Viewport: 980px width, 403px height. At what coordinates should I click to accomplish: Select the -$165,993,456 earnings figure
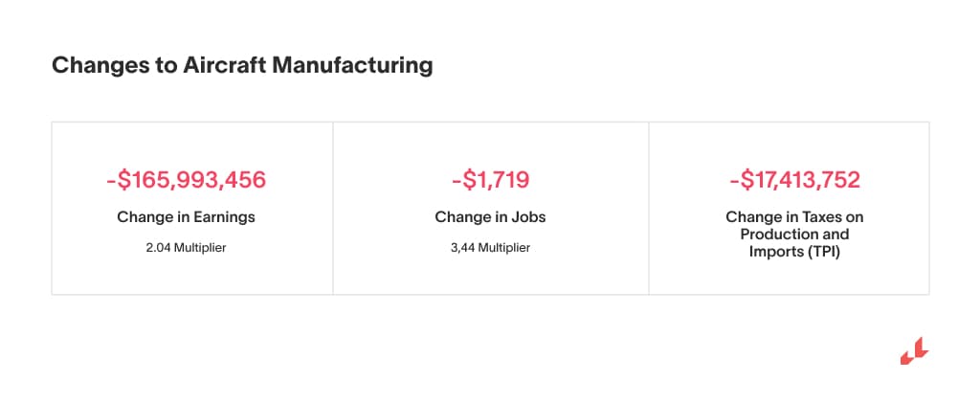(186, 180)
